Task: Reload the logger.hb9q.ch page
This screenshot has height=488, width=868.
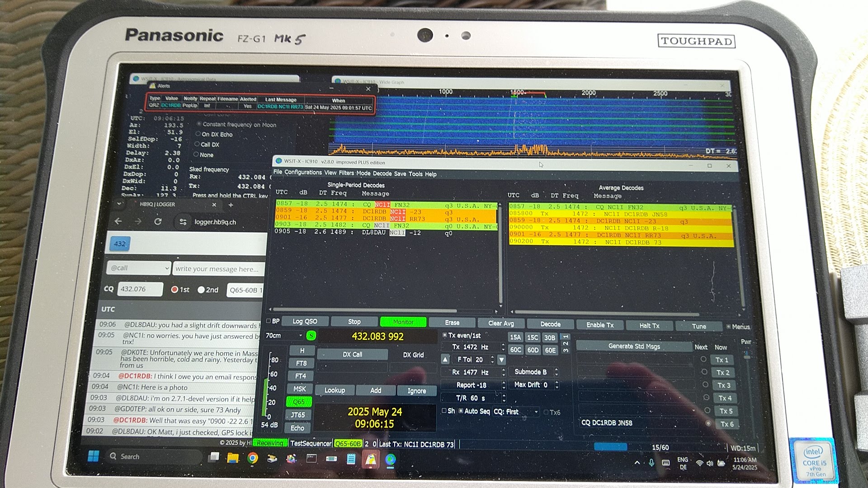Action: pos(158,221)
